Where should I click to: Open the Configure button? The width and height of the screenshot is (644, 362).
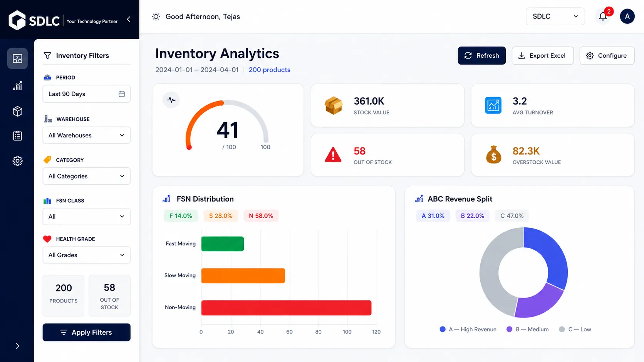pyautogui.click(x=607, y=56)
